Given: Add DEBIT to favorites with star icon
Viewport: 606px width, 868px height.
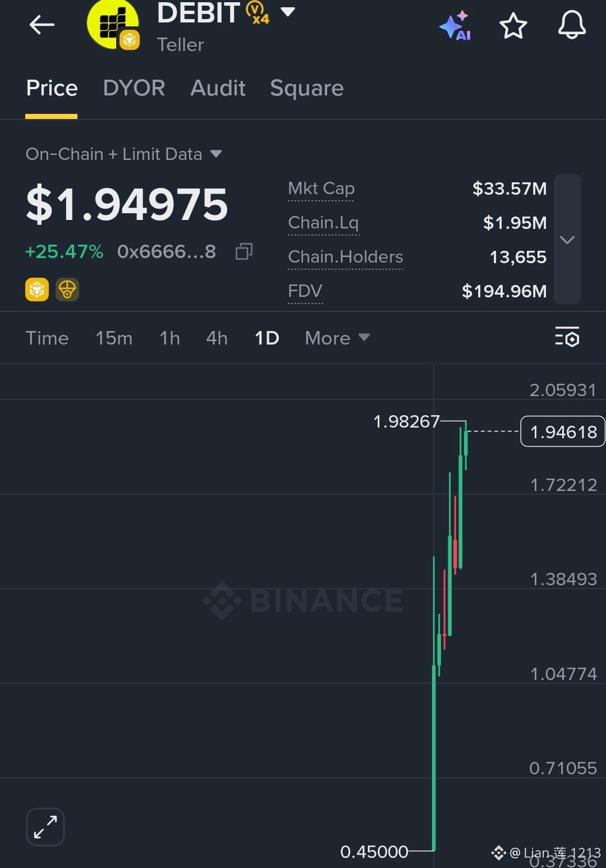Looking at the screenshot, I should pos(513,25).
